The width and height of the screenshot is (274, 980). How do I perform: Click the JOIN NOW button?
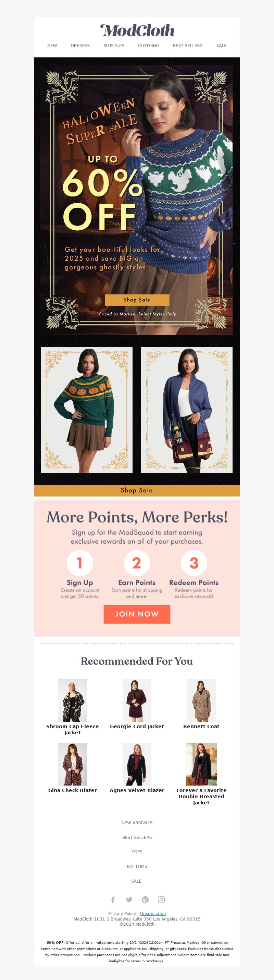[x=137, y=614]
